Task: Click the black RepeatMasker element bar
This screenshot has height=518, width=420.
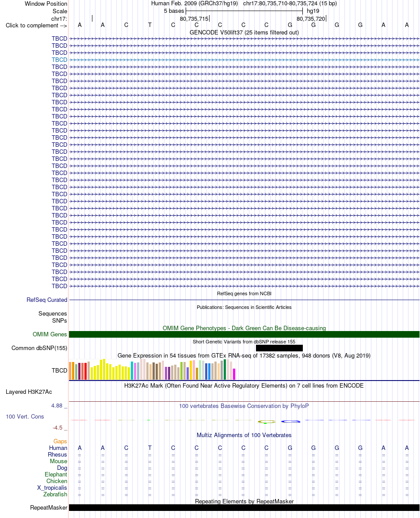Action: point(244,508)
